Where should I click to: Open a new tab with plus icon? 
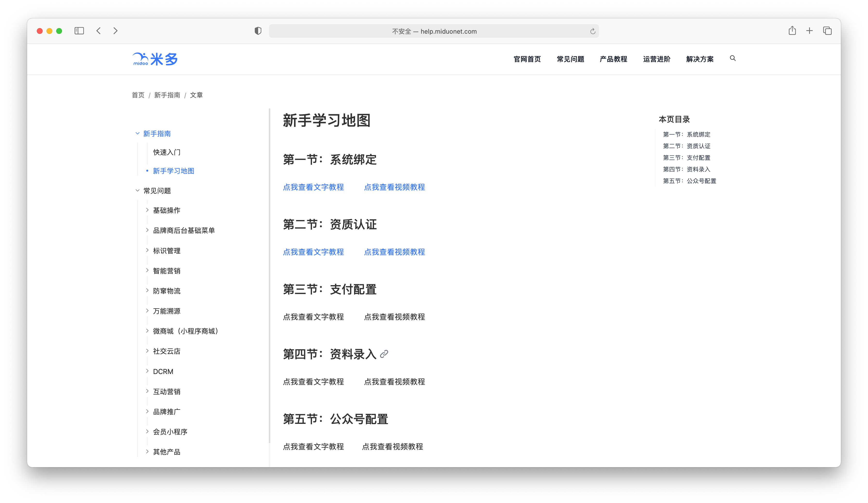(809, 31)
